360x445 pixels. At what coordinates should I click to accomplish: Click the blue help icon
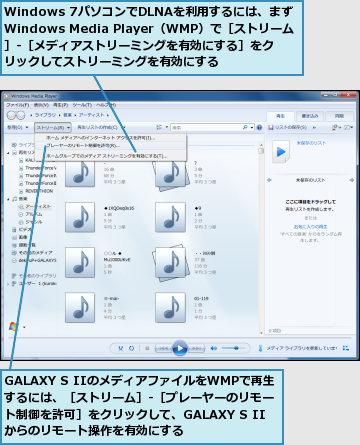[259, 127]
